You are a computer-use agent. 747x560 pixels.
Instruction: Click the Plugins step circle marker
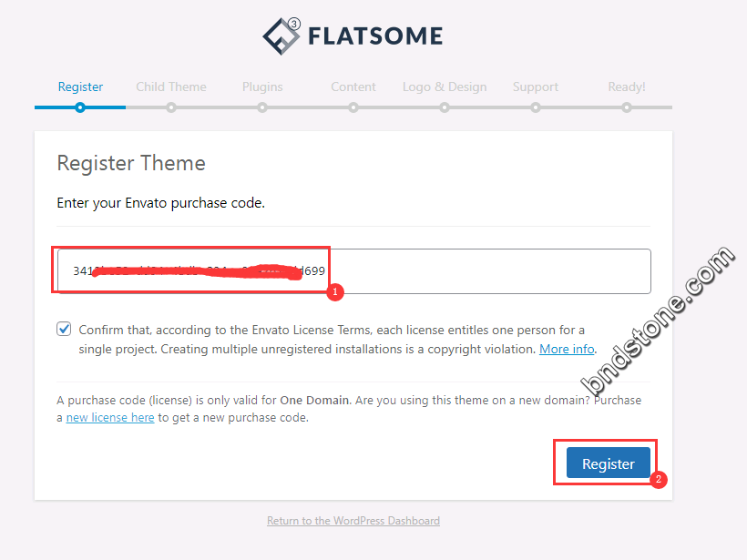262,107
